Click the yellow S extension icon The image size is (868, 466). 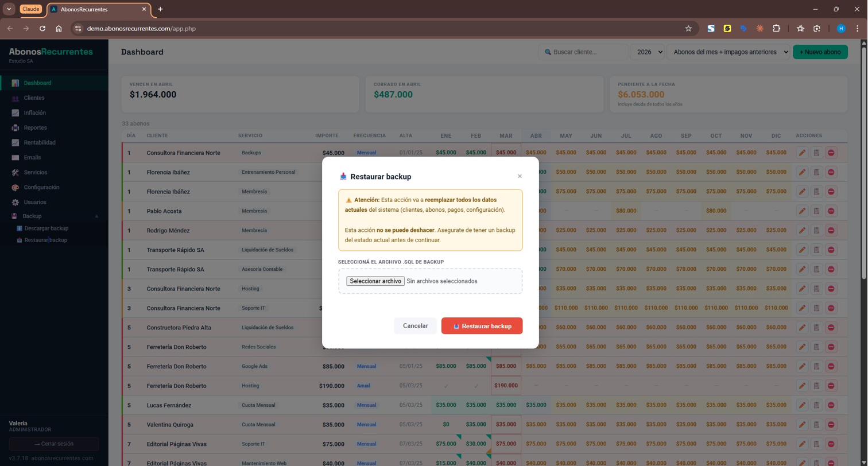(727, 29)
